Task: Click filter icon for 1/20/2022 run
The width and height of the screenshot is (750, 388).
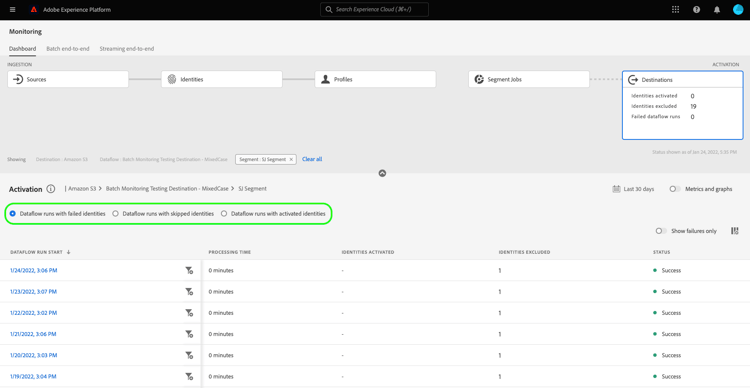Action: coord(189,355)
